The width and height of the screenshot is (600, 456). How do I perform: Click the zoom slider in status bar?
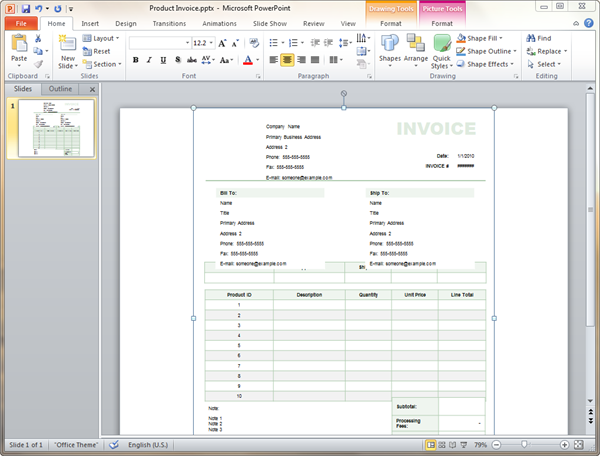pos(523,444)
